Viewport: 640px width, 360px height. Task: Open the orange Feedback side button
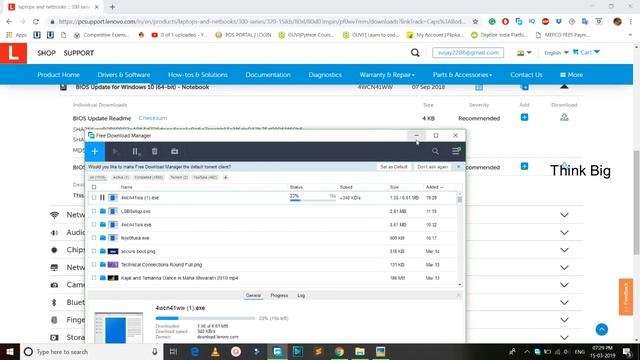pyautogui.click(x=626, y=297)
